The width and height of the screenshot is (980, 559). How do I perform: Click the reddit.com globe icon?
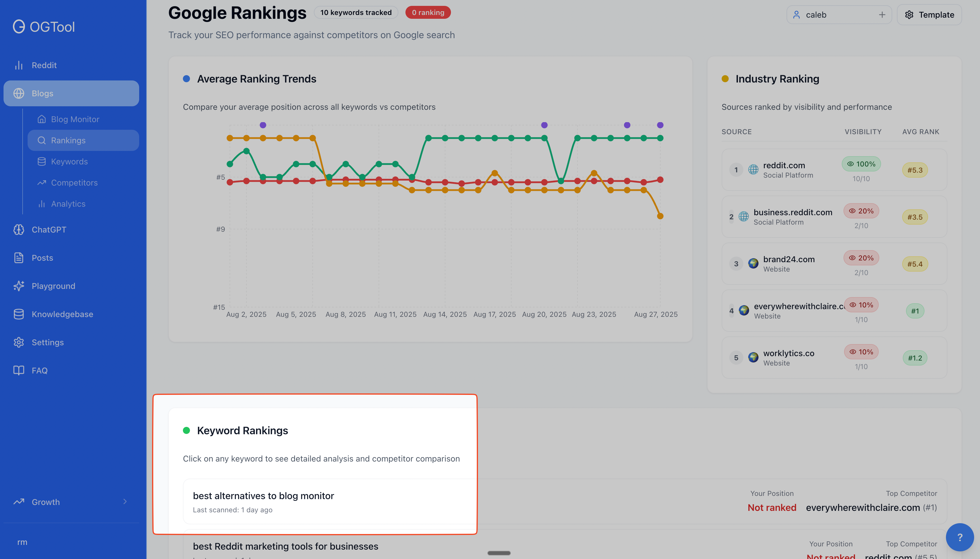[753, 169]
